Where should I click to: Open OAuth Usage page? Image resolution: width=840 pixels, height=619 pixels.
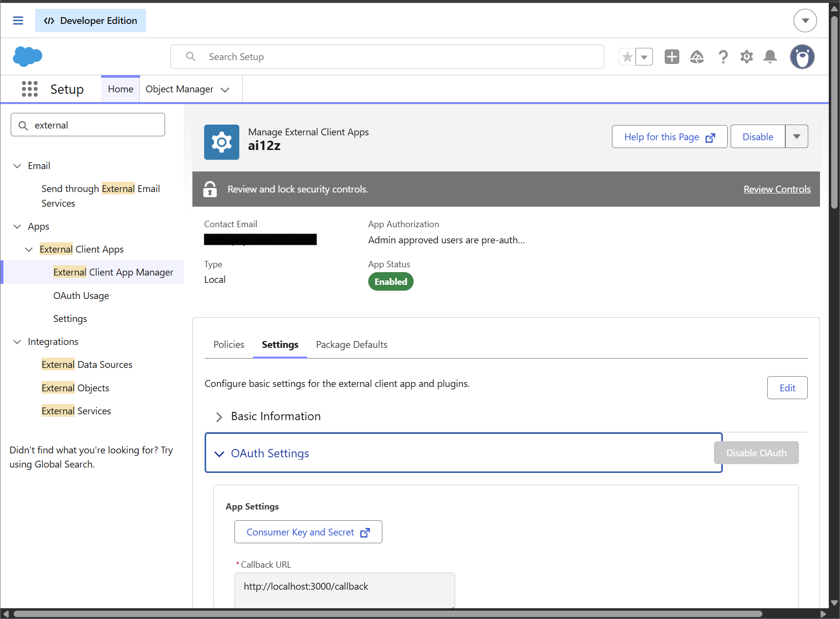pos(81,296)
